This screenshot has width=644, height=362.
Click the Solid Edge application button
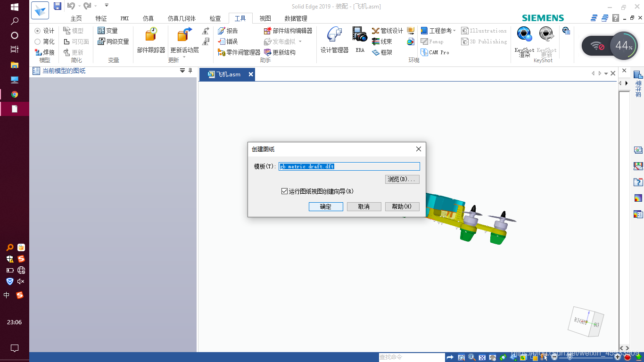(x=40, y=10)
